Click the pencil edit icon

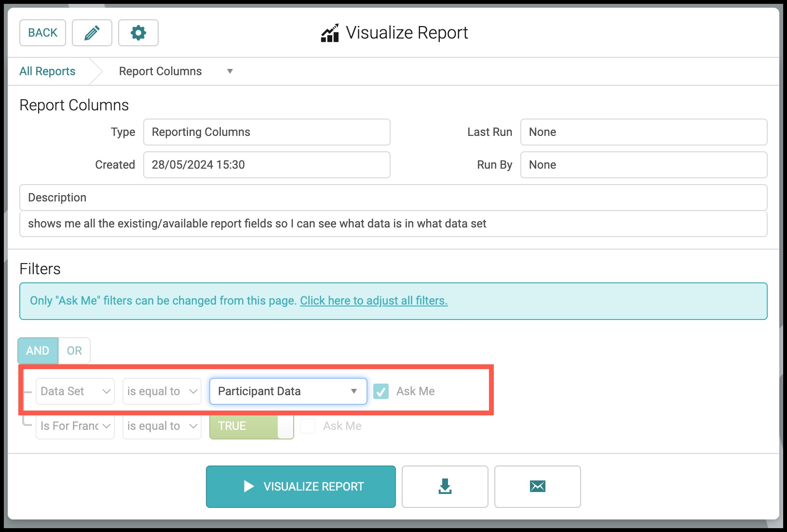pyautogui.click(x=92, y=33)
